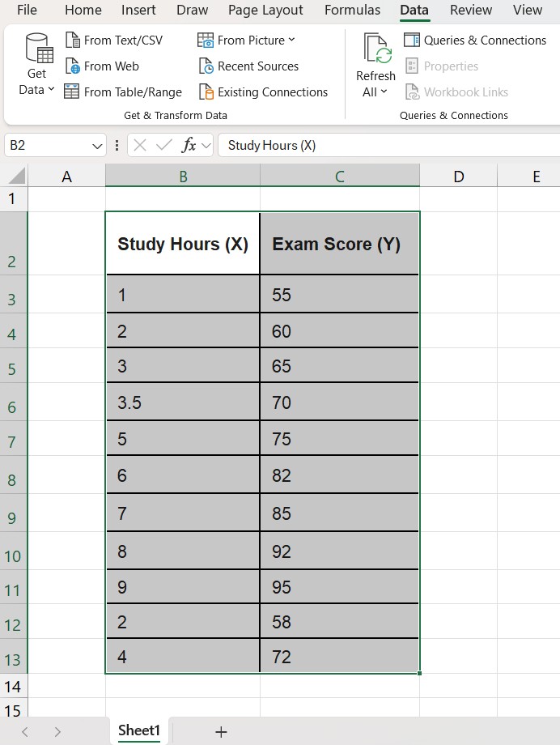Viewport: 560px width, 745px height.
Task: Click the Name Box showing B2
Action: pyautogui.click(x=48, y=145)
